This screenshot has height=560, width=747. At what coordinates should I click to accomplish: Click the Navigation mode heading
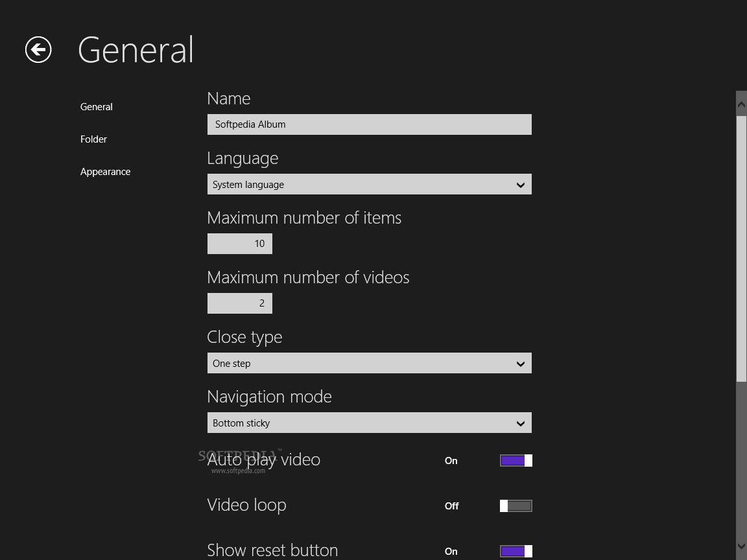point(269,397)
